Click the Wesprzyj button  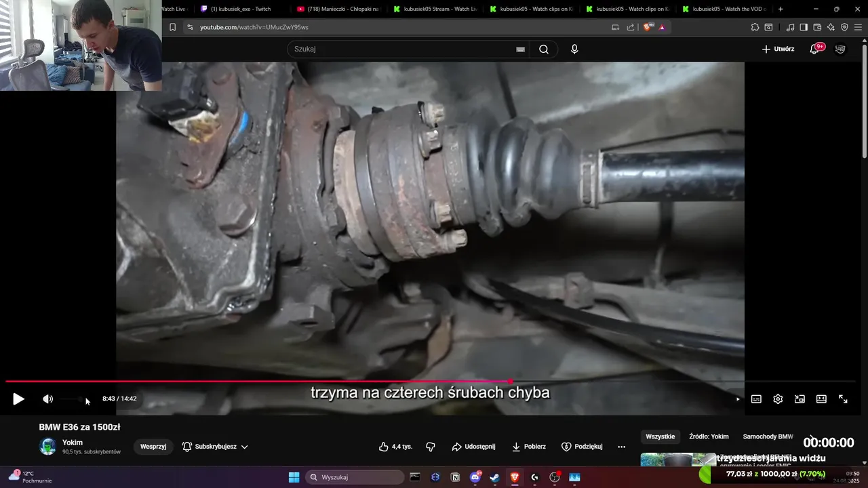pyautogui.click(x=153, y=447)
